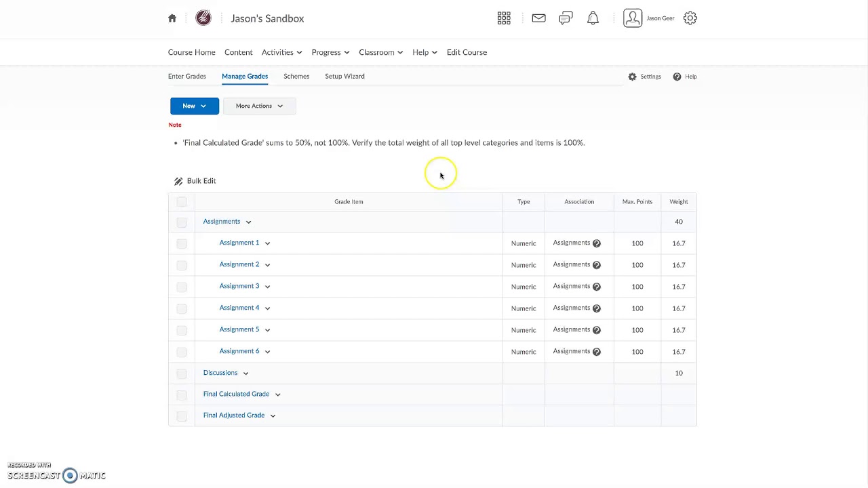This screenshot has width=868, height=488.
Task: Open Final Adjusted Grade context chevron
Action: 273,415
